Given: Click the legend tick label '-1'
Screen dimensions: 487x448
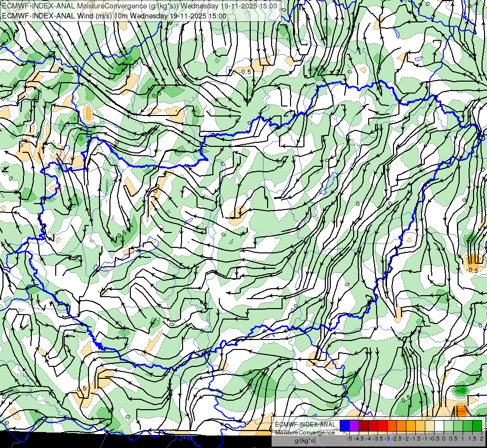Looking at the screenshot, I should pos(425,439).
